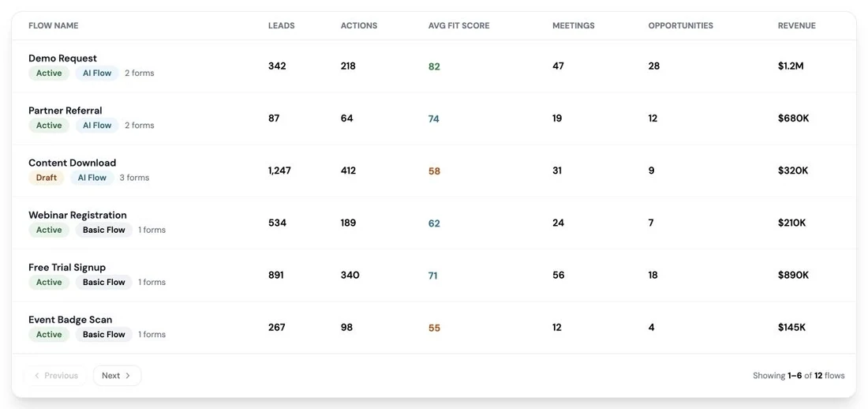Click the AI Flow tag under Content Download

92,178
